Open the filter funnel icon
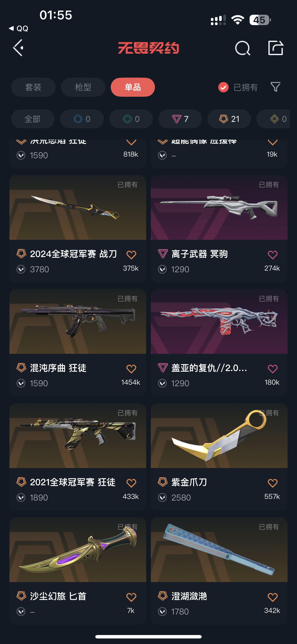The width and height of the screenshot is (297, 644). [276, 87]
